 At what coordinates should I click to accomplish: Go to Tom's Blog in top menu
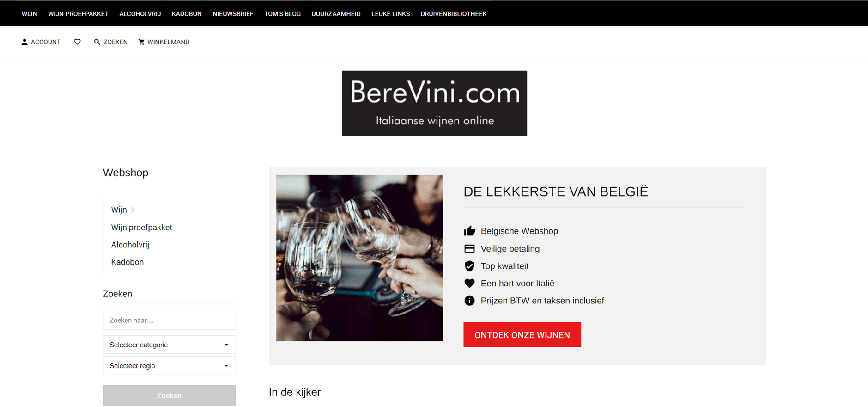point(282,14)
